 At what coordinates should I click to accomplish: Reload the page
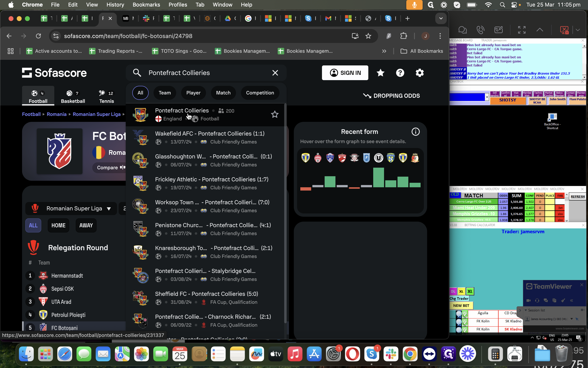tap(38, 36)
